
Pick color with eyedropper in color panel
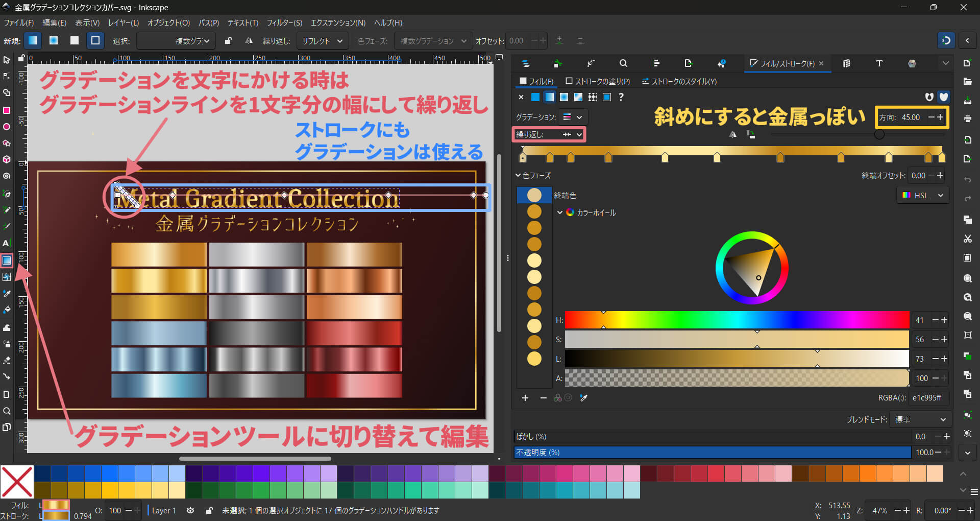584,398
